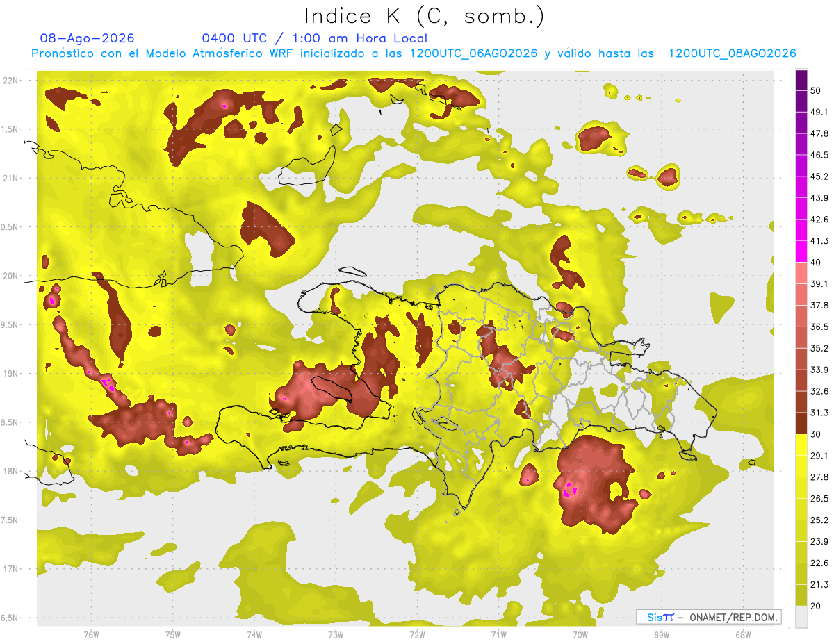The height and width of the screenshot is (644, 834).
Task: Click the '37.8' colorbar value
Action: click(x=820, y=305)
